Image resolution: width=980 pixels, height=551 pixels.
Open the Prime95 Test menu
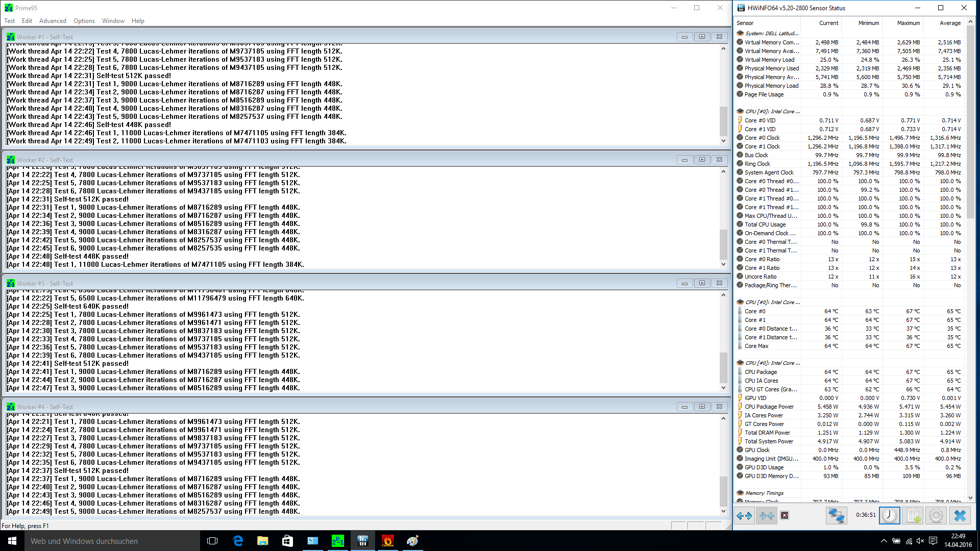pos(9,21)
